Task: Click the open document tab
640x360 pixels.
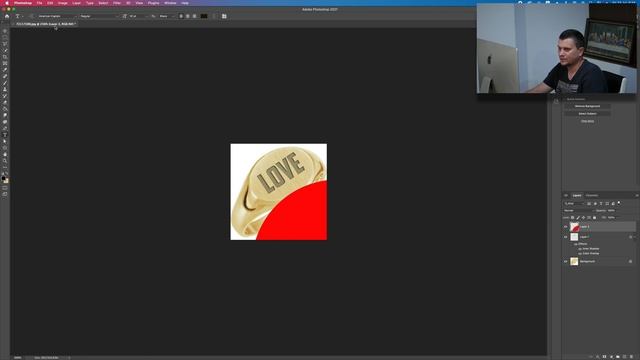Action: click(46, 24)
